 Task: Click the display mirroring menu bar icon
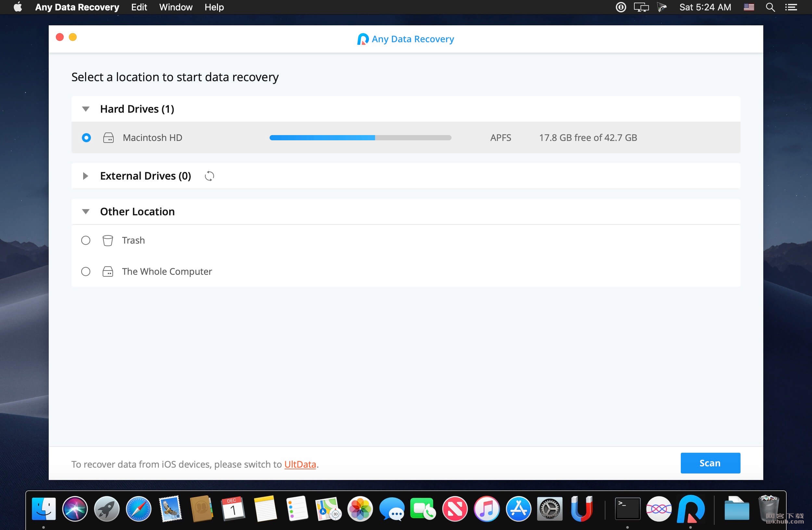tap(641, 7)
